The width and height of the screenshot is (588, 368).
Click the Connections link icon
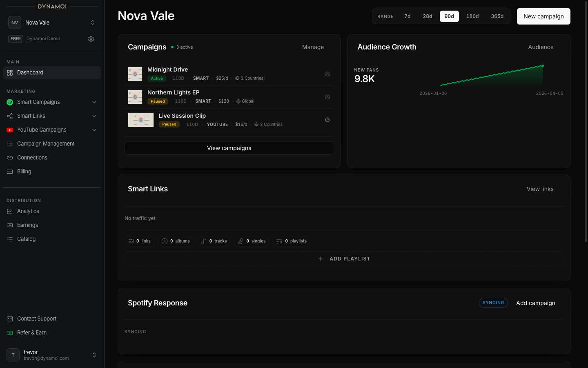tap(10, 158)
